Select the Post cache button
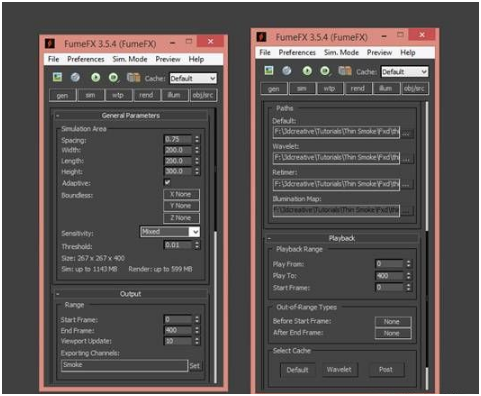Viewport: 481px width, 396px height. click(x=386, y=370)
